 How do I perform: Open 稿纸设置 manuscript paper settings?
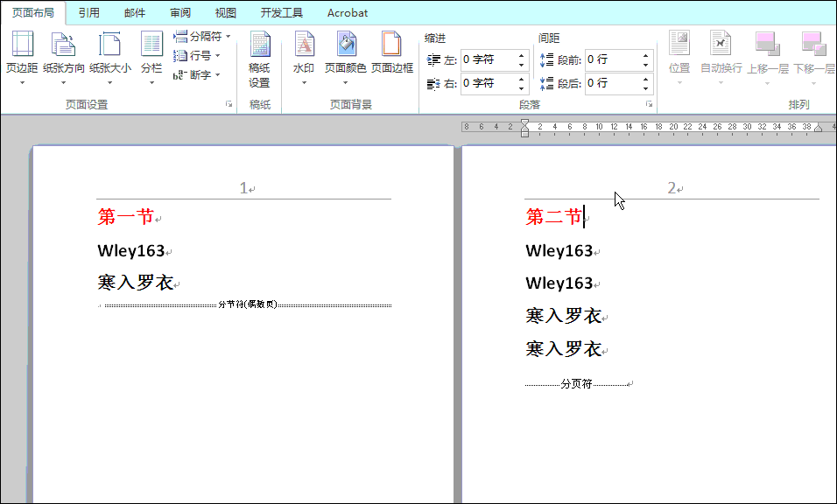pyautogui.click(x=259, y=59)
